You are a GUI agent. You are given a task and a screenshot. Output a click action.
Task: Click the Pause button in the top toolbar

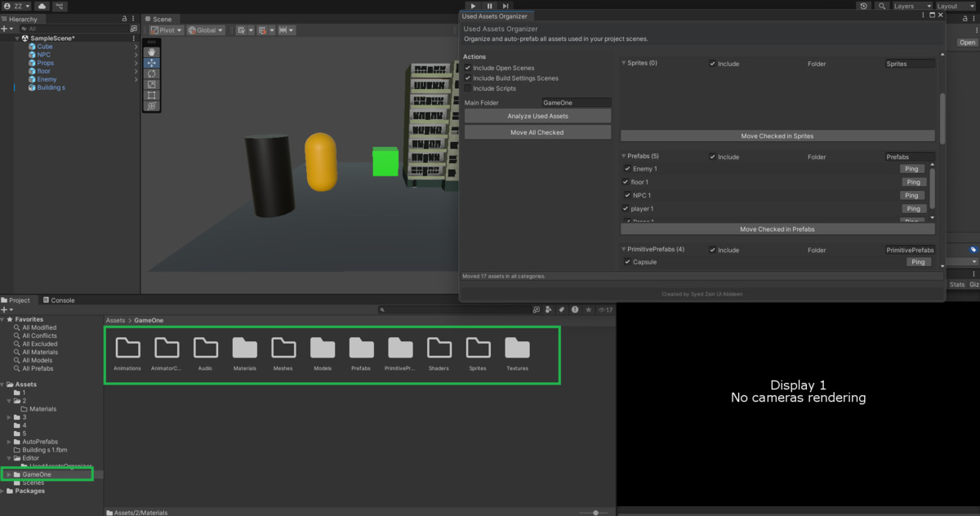[489, 6]
